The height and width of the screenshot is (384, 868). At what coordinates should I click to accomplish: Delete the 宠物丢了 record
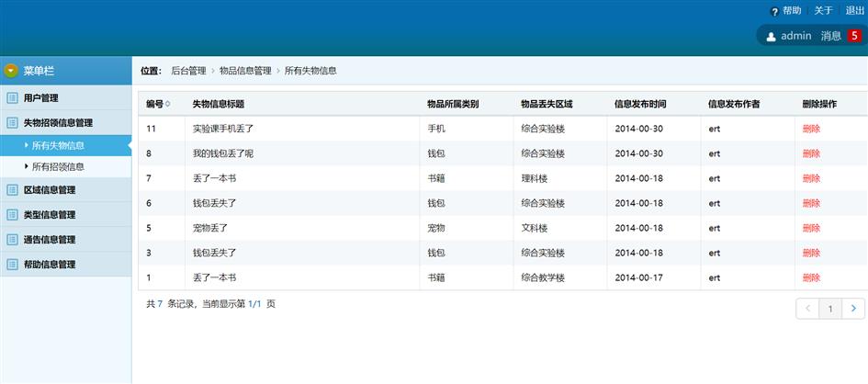811,228
